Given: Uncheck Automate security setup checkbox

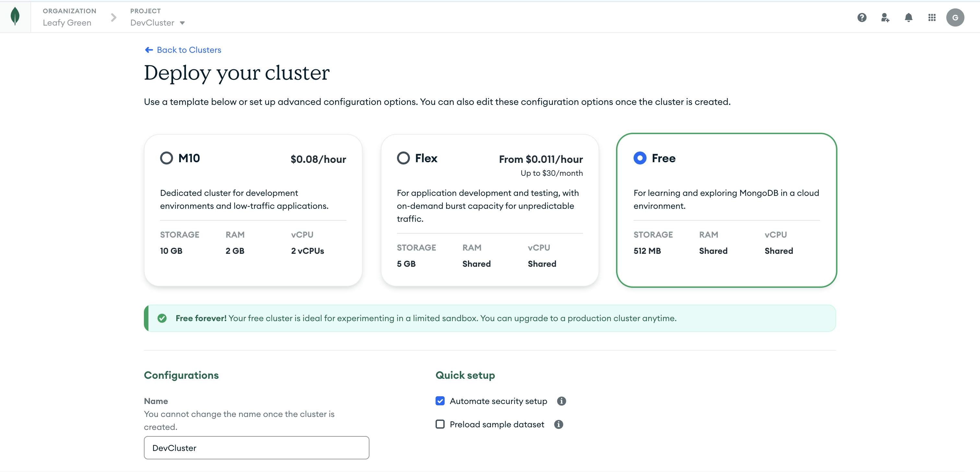Looking at the screenshot, I should 440,401.
